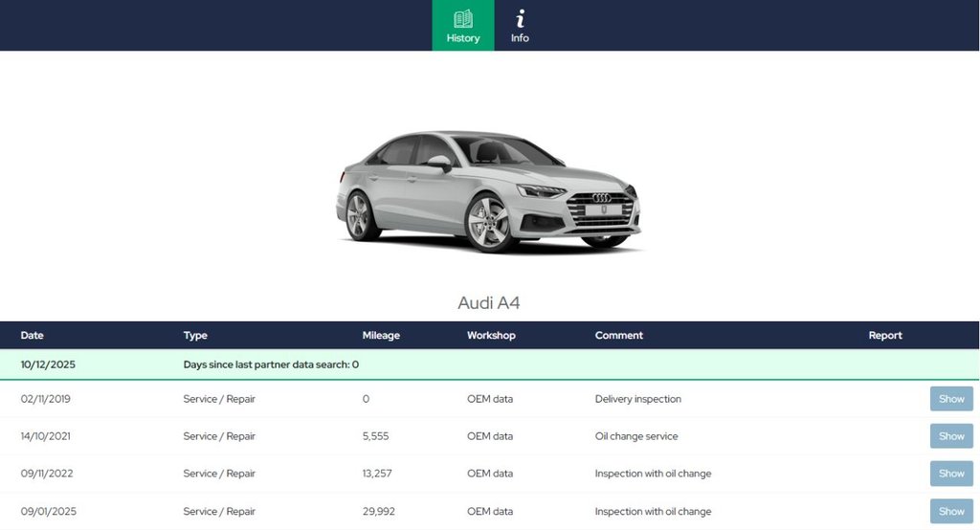The height and width of the screenshot is (530, 980).
Task: Click 'Inspection with oil change' in 09/01/2025 row
Action: tap(653, 511)
